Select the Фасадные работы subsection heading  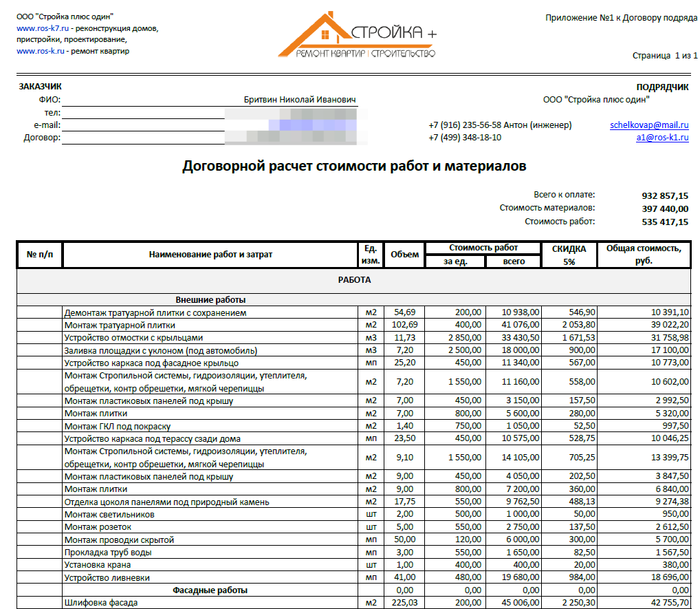pyautogui.click(x=210, y=590)
